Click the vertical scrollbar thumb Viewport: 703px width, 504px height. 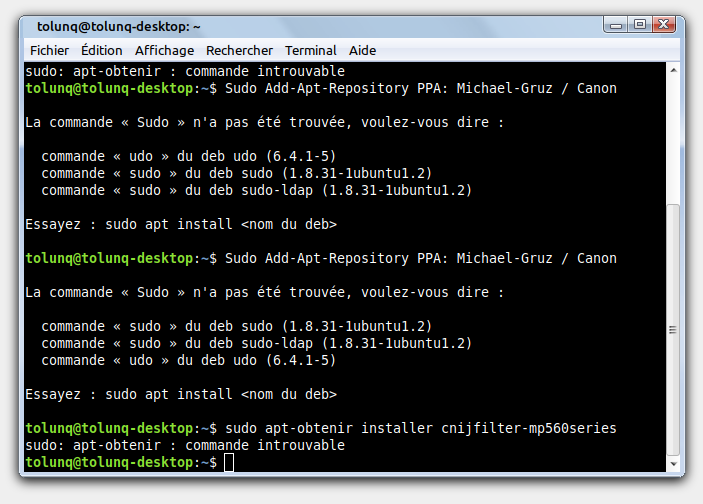click(673, 330)
